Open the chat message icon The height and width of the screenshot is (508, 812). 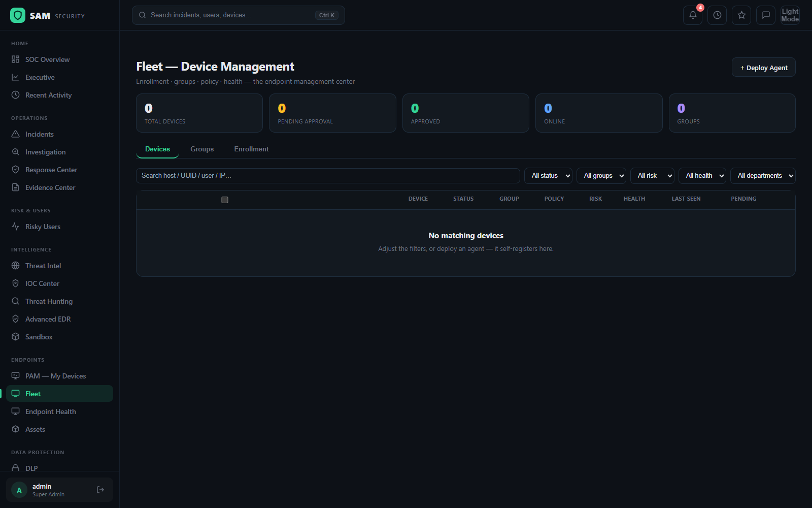766,15
